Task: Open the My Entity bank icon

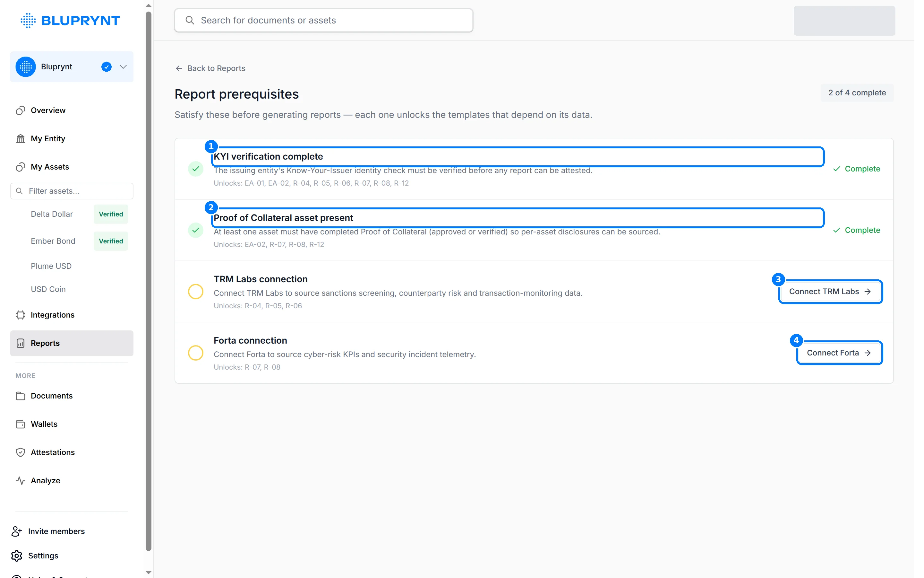Action: (x=20, y=139)
